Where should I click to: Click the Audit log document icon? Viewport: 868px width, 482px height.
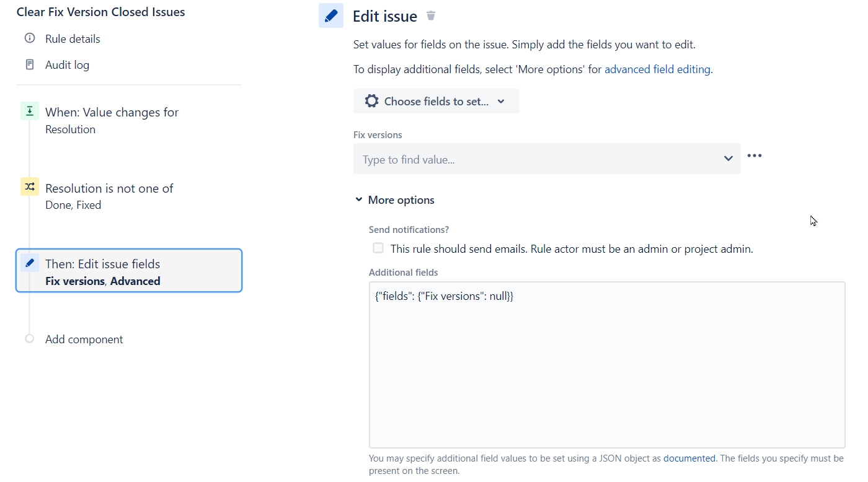(30, 64)
